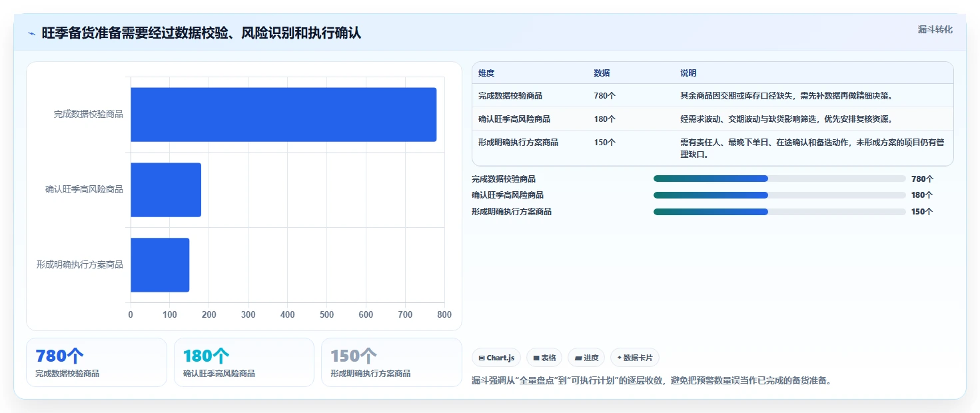Click the description starting 需有责任人
Image resolution: width=980 pixels, height=413 pixels.
(812, 149)
